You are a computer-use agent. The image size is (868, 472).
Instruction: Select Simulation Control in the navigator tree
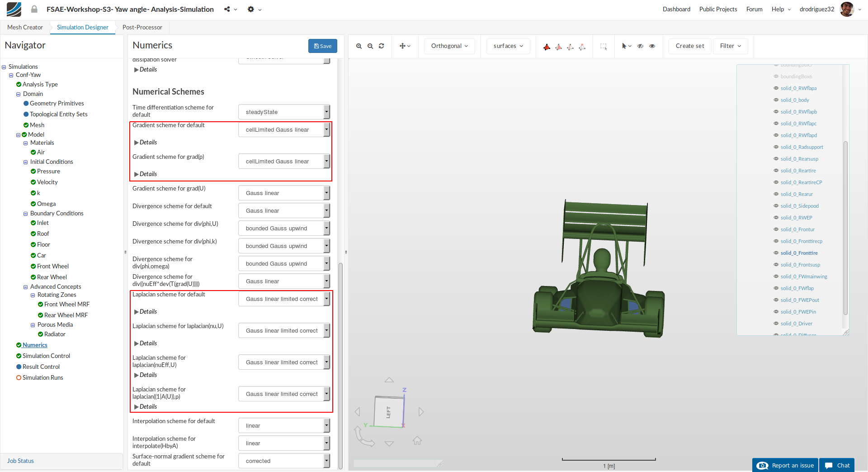tap(46, 356)
